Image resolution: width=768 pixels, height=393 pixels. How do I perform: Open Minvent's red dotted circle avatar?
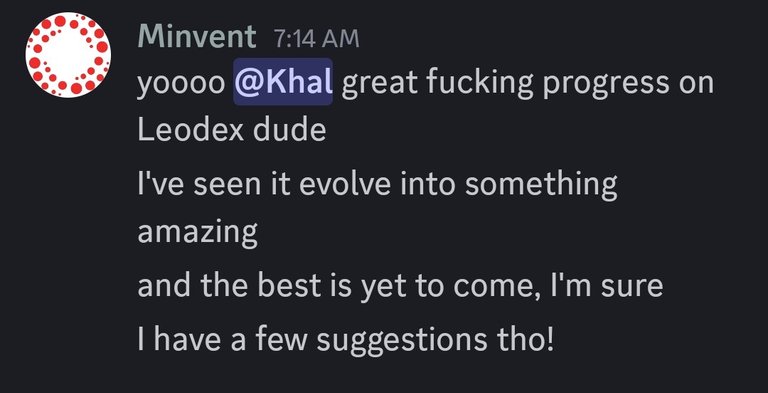point(68,55)
